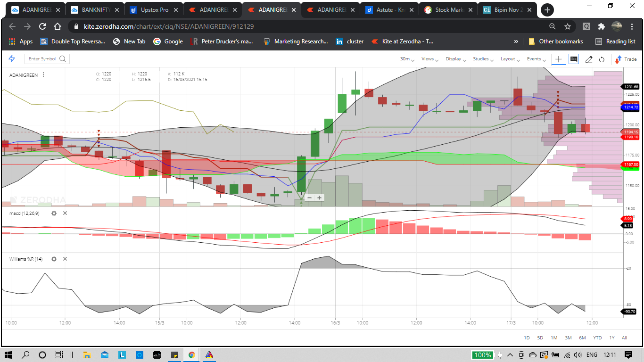Click the browser back arrow

pos(12,27)
